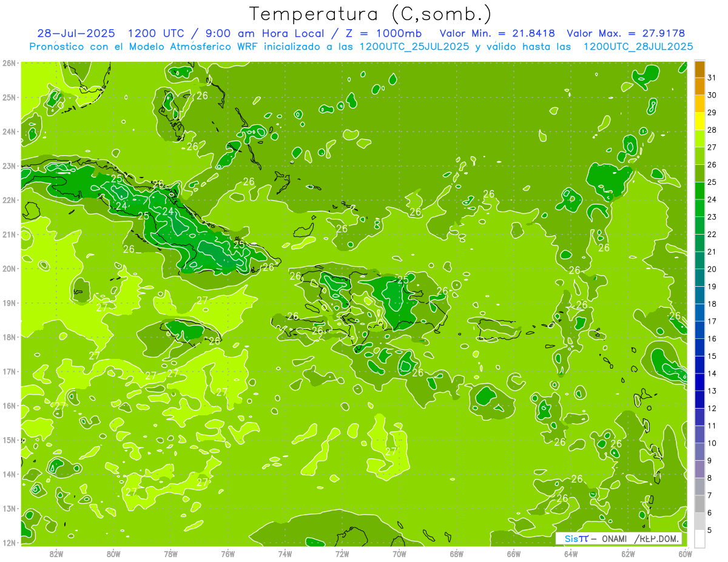Click the "25N" latitude axis label
The width and height of the screenshot is (728, 562).
coord(8,97)
